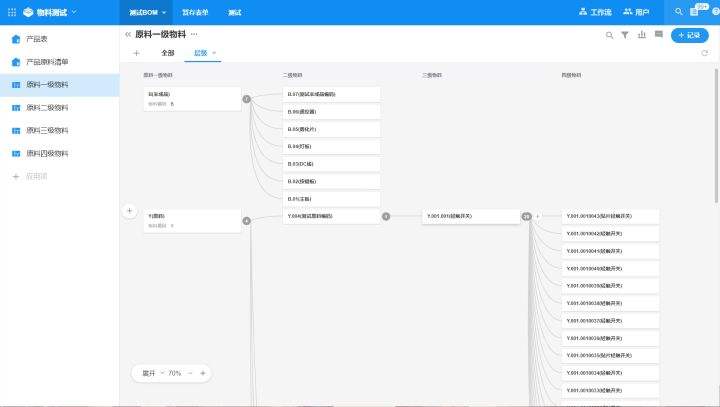Viewport: 720px width, 407px height.
Task: Open the B.02 second-level node
Action: point(332,181)
